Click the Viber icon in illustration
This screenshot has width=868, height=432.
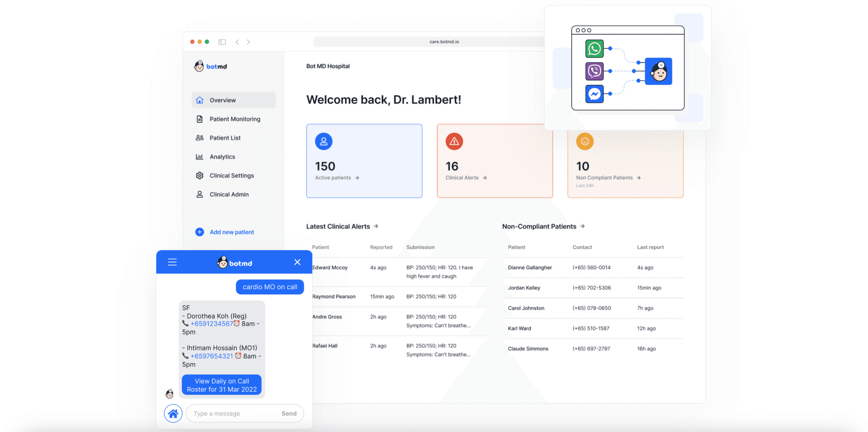click(x=594, y=71)
